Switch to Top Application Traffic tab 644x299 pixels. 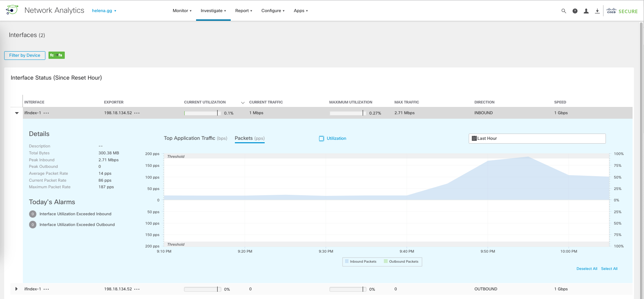pos(195,138)
